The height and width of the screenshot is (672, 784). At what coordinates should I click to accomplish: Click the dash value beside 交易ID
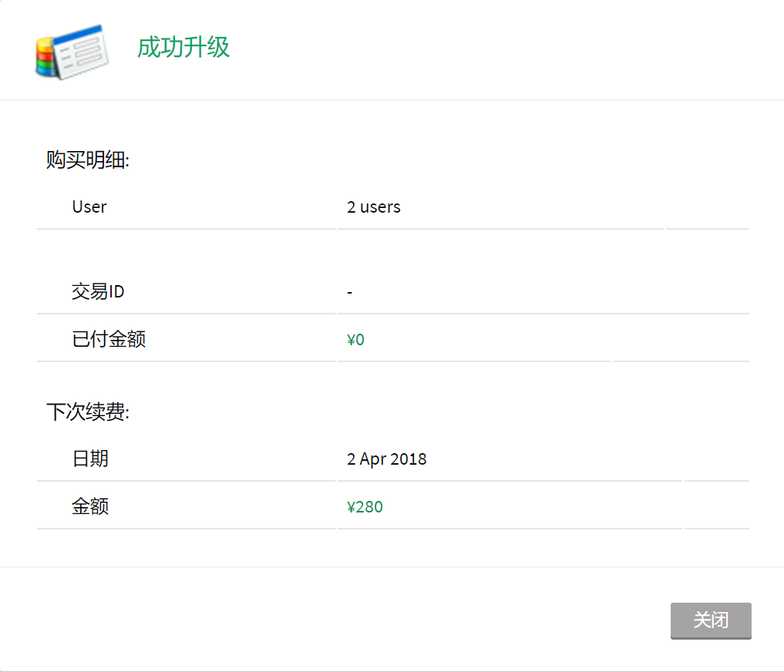(x=350, y=293)
